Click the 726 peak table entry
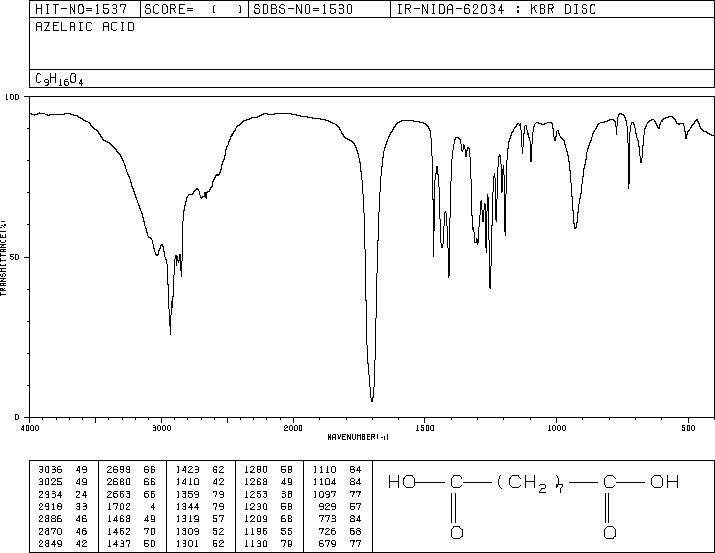The height and width of the screenshot is (553, 715). [x=340, y=532]
